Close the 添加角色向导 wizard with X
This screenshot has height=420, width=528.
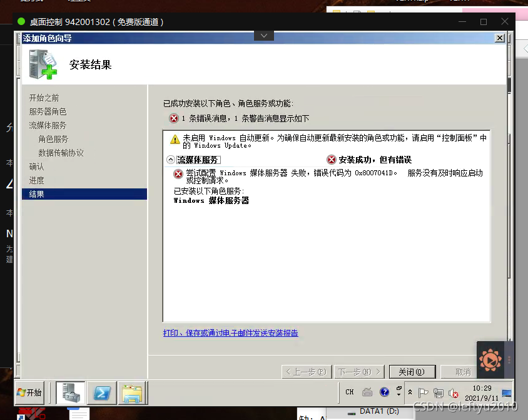click(500, 38)
